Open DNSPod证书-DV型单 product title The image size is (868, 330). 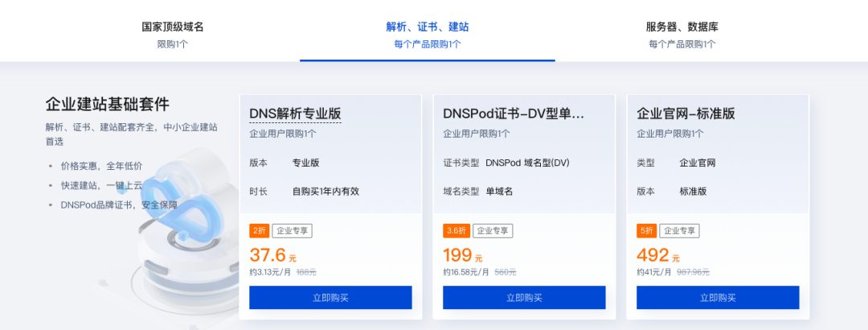pos(513,113)
